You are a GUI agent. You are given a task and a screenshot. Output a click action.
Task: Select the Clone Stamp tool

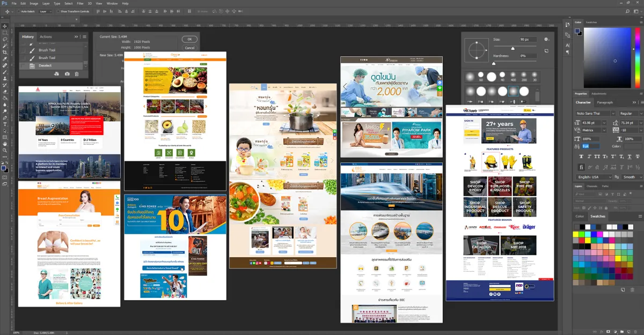(5, 78)
